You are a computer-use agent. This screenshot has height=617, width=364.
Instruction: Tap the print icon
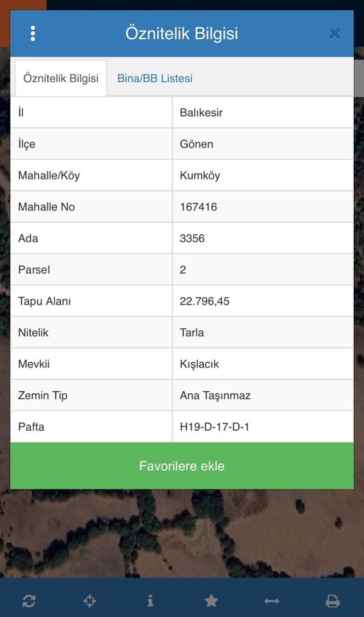333,601
